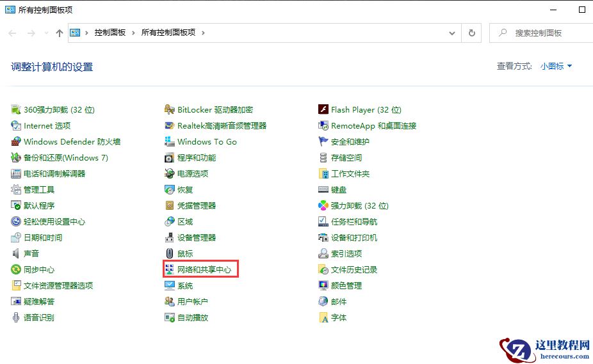Viewport: 593px width, 364px height.
Task: Open Windows Defender 防火墙 icon
Action: tap(16, 142)
